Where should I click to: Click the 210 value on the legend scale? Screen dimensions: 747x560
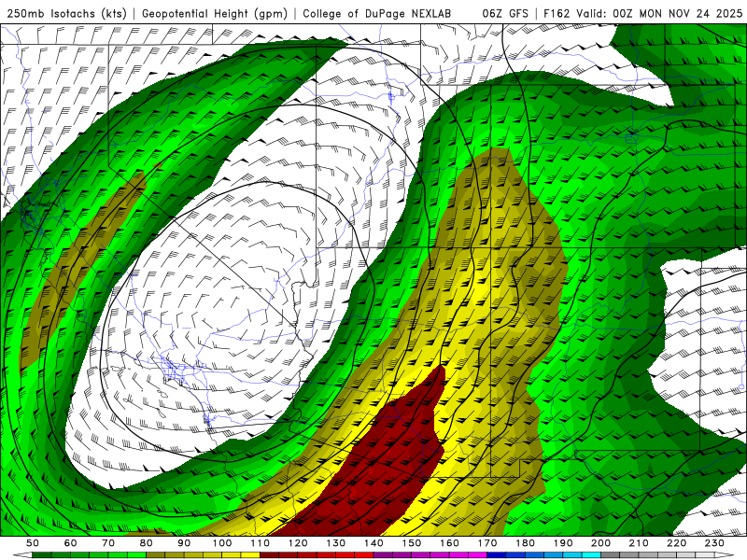tap(639, 543)
